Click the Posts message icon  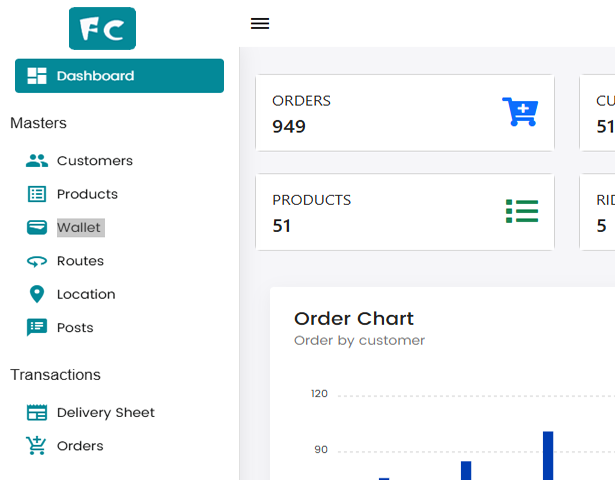point(37,327)
